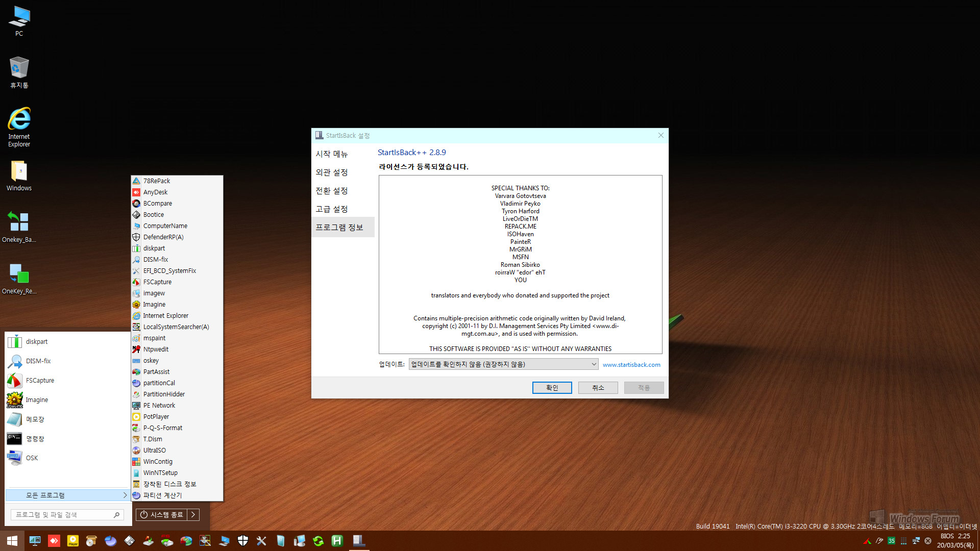The height and width of the screenshot is (551, 980).
Task: Launch Internet Explorer from the desktop
Action: tap(19, 127)
